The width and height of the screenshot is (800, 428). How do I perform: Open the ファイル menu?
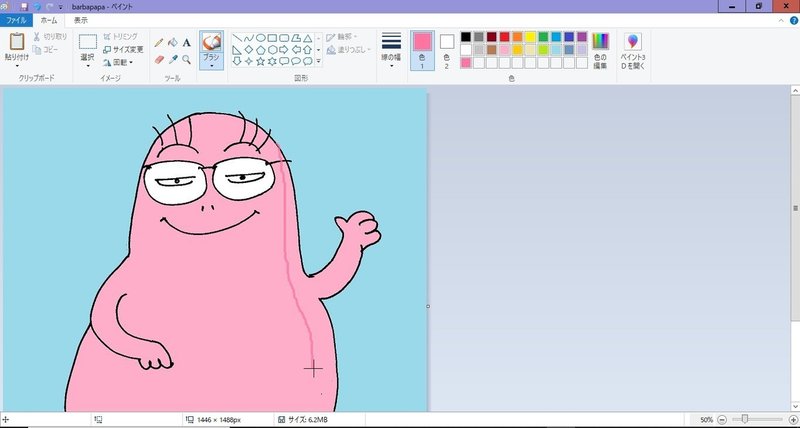point(17,20)
